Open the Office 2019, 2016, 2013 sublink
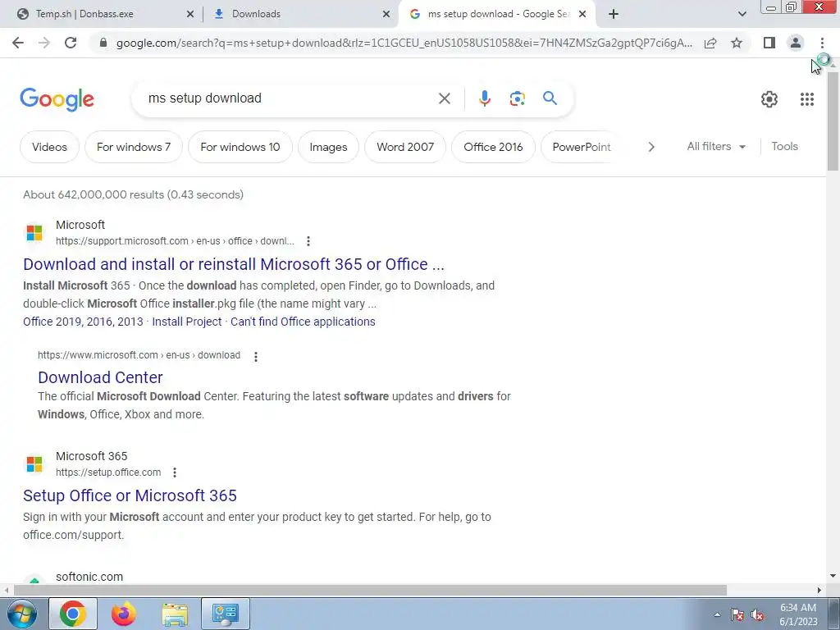 [x=83, y=322]
